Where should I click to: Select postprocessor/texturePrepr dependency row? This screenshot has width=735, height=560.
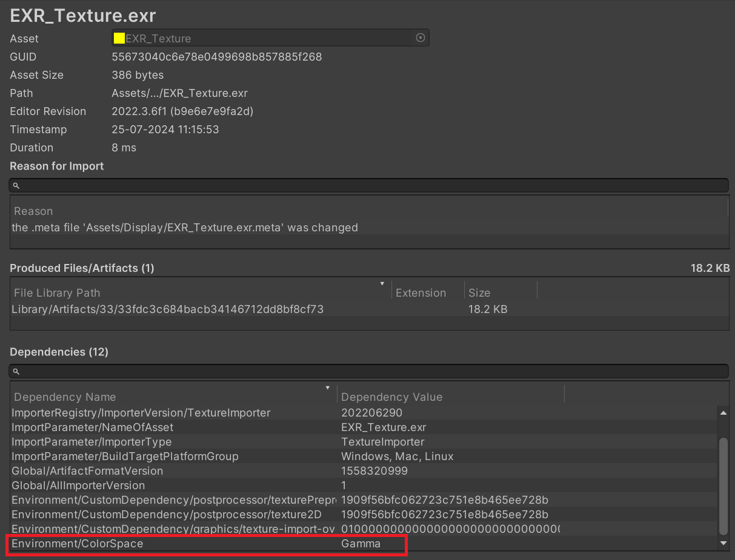[364, 500]
